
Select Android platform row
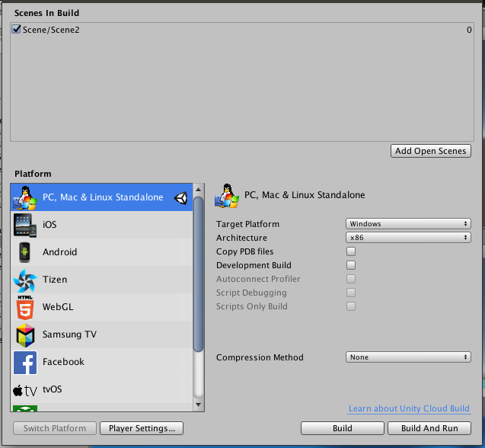101,252
